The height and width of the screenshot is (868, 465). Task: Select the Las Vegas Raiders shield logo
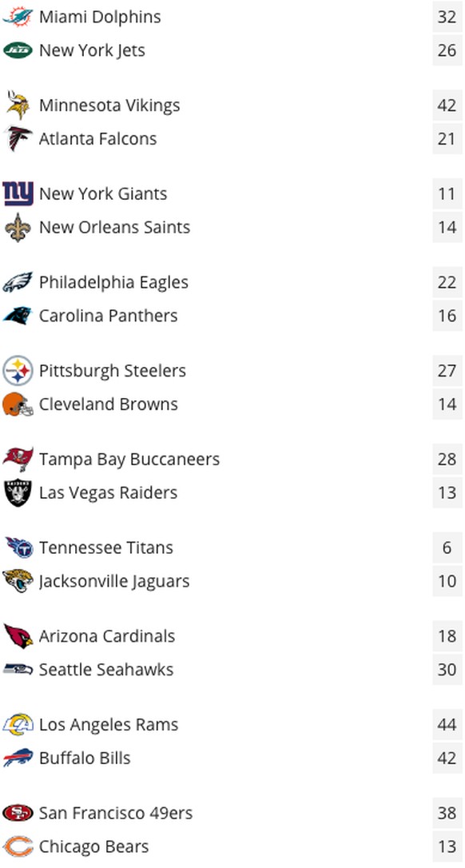(18, 492)
